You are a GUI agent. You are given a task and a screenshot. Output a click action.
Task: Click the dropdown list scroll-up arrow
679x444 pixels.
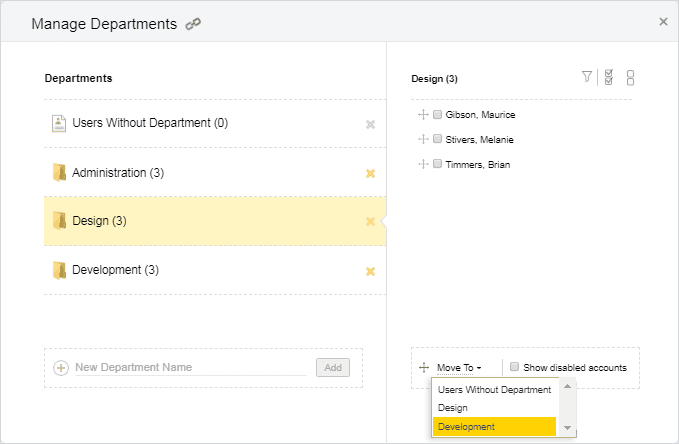(567, 386)
